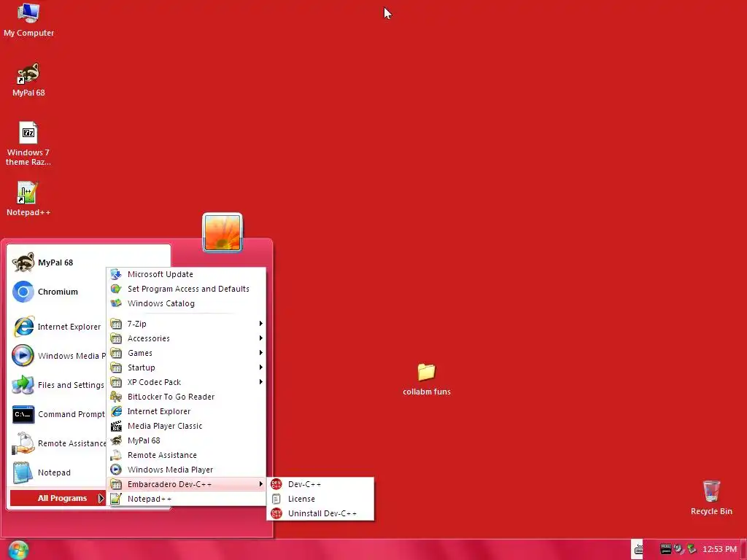Image resolution: width=747 pixels, height=560 pixels.
Task: Open Remote Assistance in left Start column
Action: pos(57,443)
